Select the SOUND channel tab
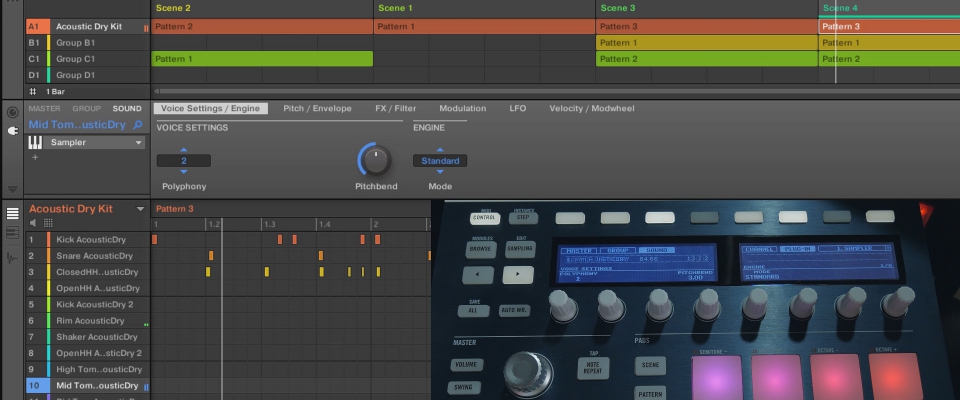The width and height of the screenshot is (960, 400). pos(127,108)
